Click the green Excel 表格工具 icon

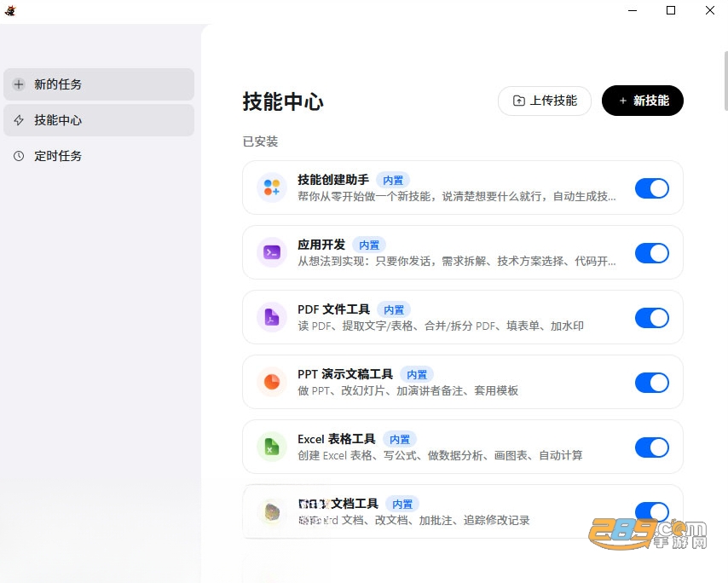(272, 447)
